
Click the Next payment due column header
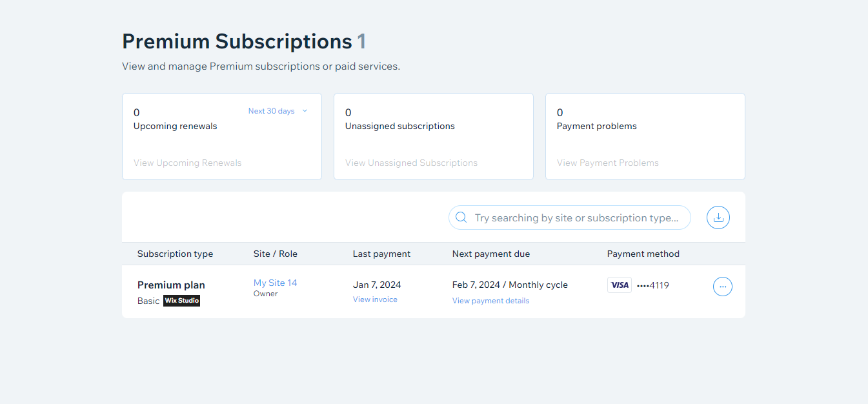pyautogui.click(x=491, y=254)
